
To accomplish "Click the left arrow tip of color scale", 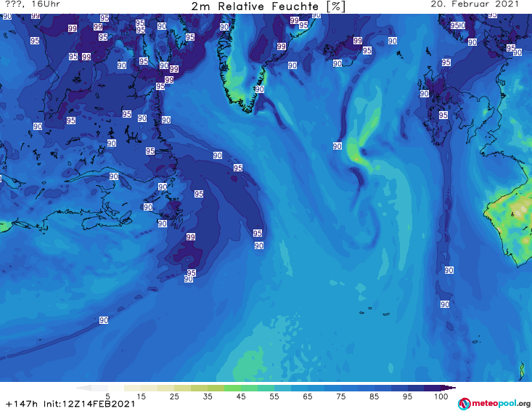I will pos(83,388).
